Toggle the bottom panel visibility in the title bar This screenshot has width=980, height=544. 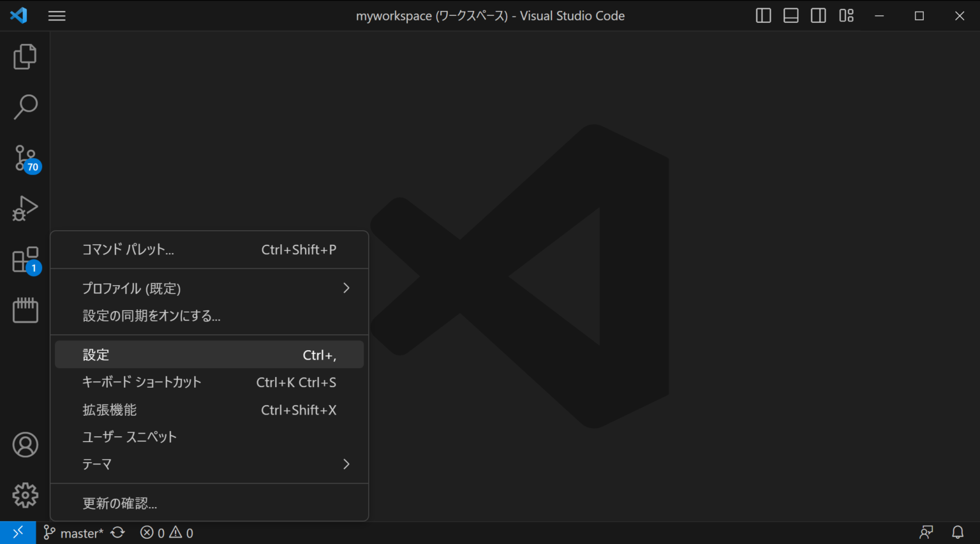coord(791,15)
